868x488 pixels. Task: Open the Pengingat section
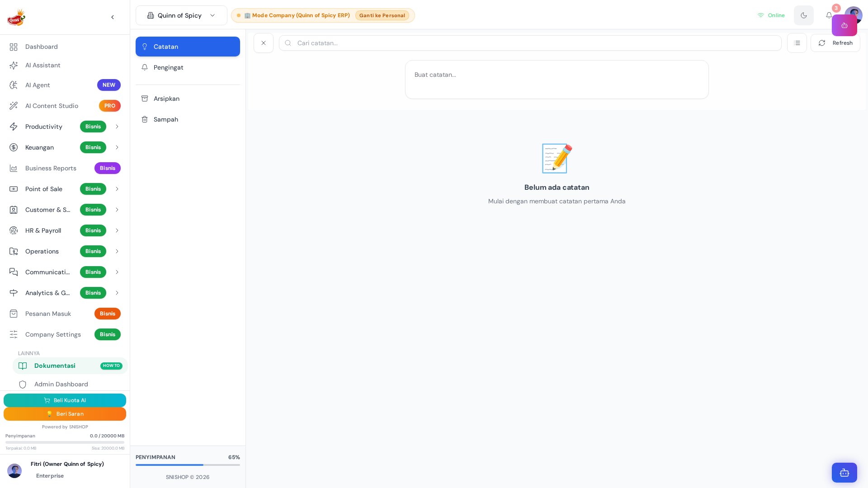(188, 67)
